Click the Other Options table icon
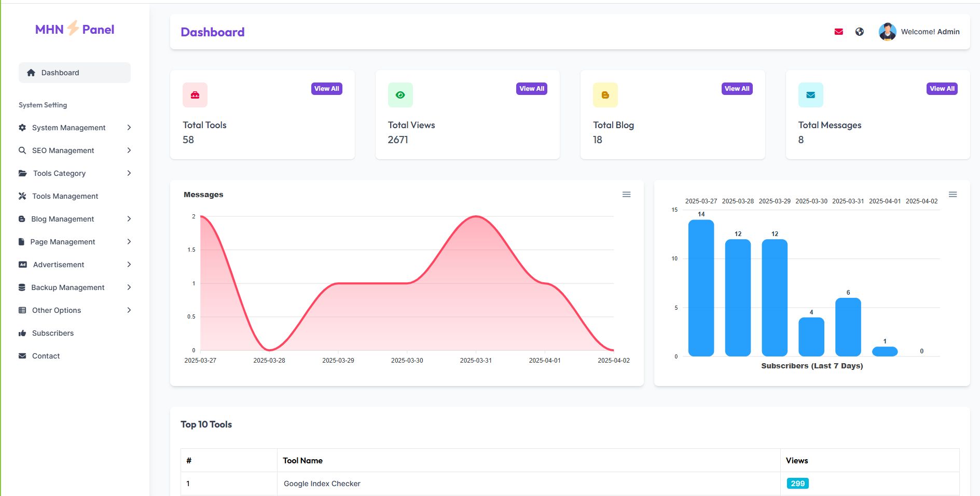The width and height of the screenshot is (980, 496). click(22, 310)
